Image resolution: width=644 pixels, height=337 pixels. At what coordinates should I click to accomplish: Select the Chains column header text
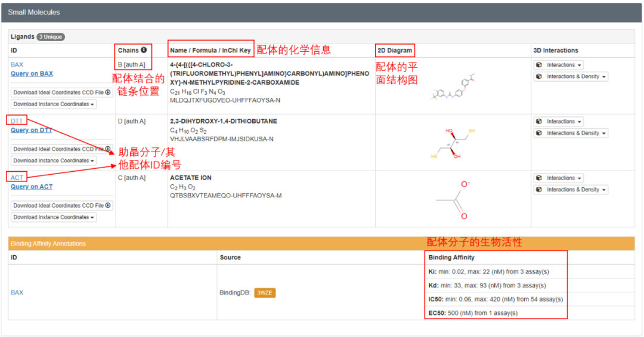click(128, 50)
